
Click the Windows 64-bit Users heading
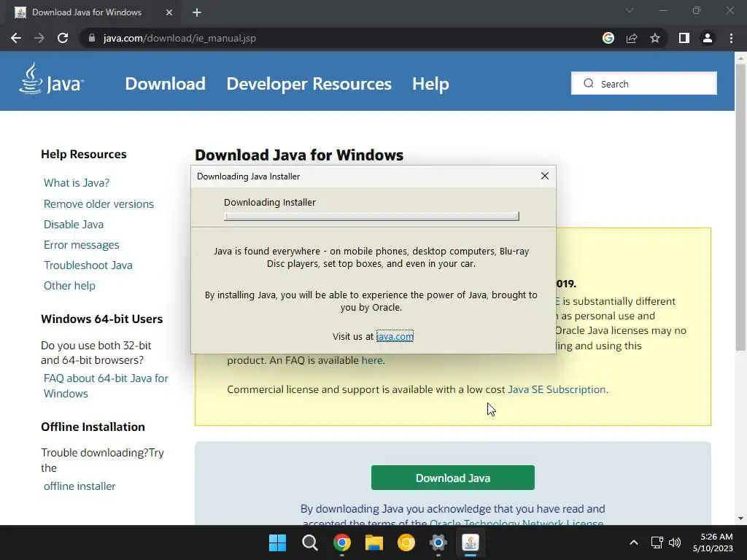click(x=102, y=319)
